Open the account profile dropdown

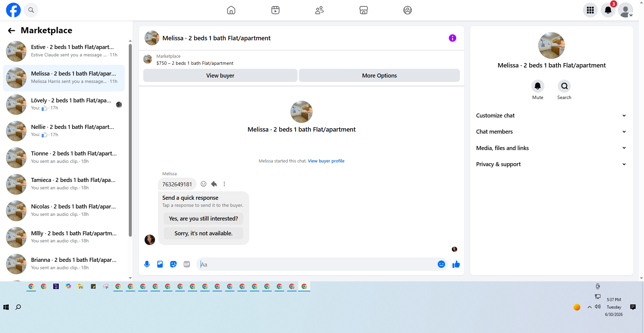pos(626,10)
